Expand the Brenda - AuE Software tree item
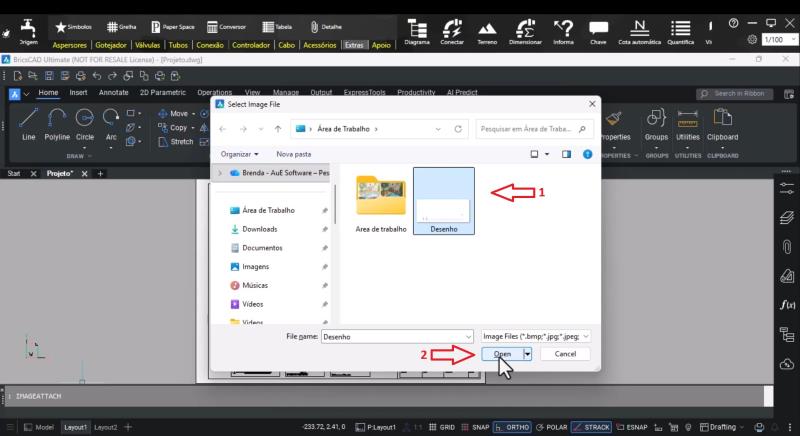 pyautogui.click(x=220, y=173)
